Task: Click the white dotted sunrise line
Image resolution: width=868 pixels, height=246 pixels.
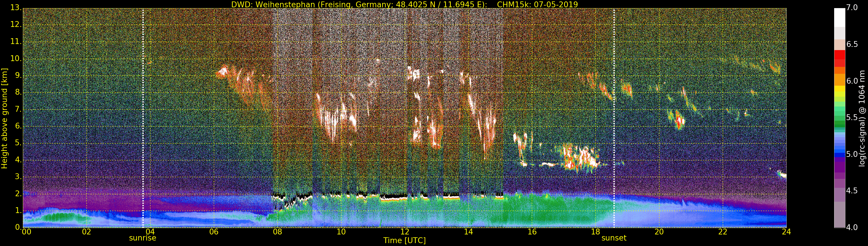Action: click(x=143, y=118)
